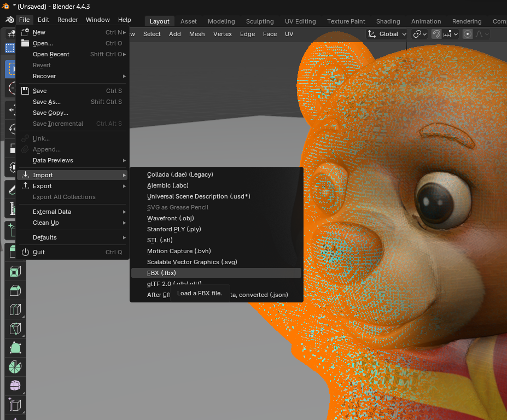Click Save Copy... in File menu
This screenshot has height=420, width=507.
pos(72,113)
